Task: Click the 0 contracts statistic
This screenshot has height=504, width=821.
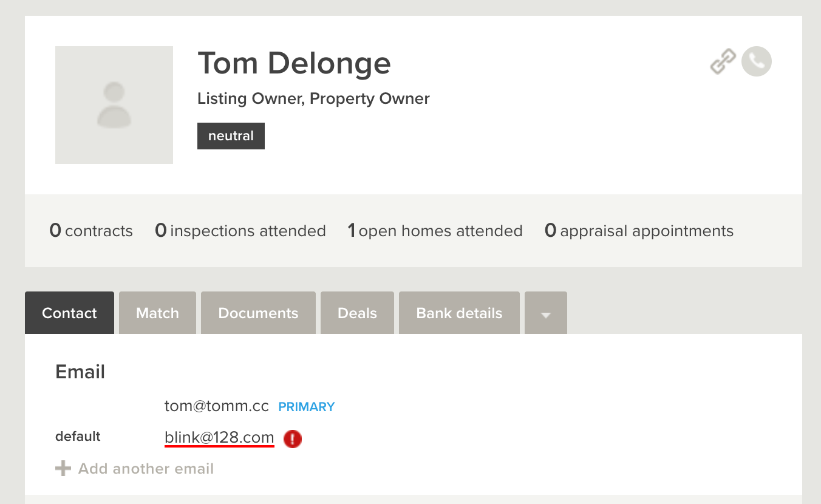Action: (x=91, y=231)
